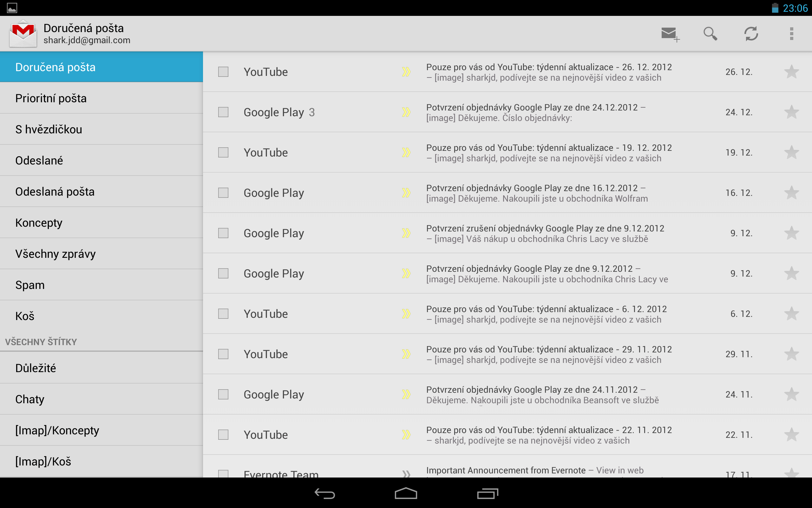Star the Google Play cancellation email 9. 12.
This screenshot has width=812, height=508.
(x=791, y=233)
